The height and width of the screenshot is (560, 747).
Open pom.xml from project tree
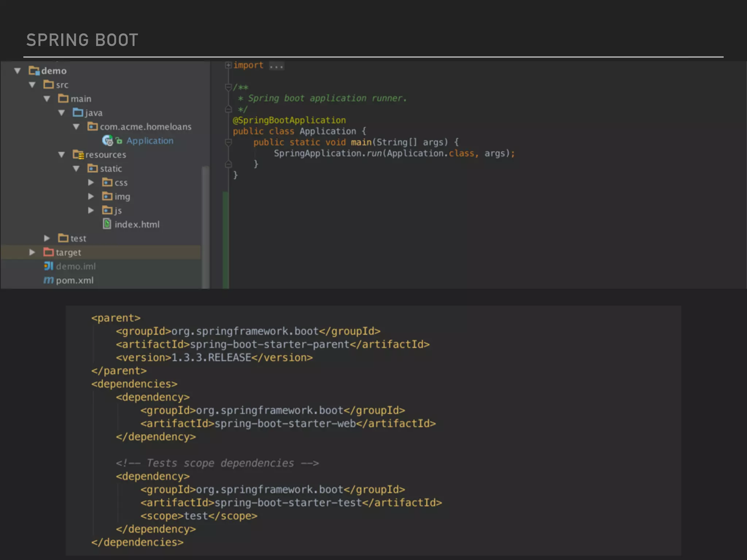[75, 281]
